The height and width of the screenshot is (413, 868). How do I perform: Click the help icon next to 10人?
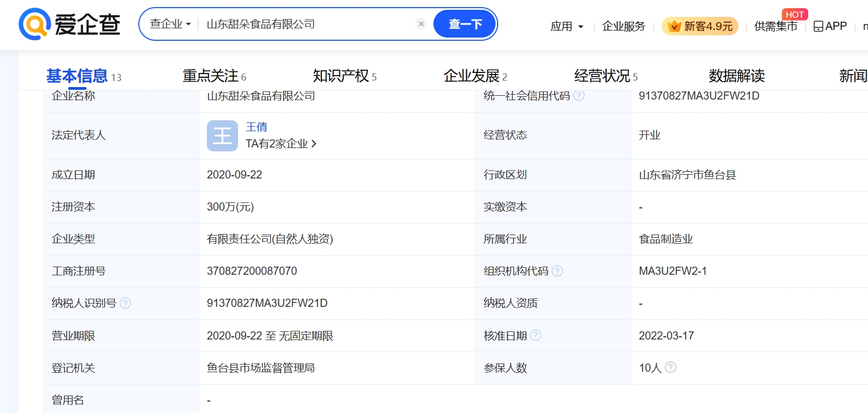(671, 367)
